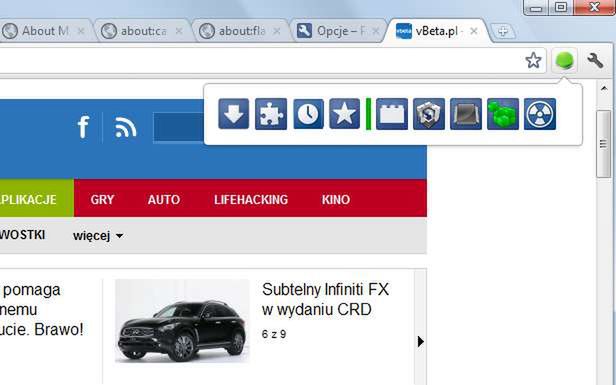
Task: Open the article ending with 'ucie. Brawo!'
Action: coord(42,310)
